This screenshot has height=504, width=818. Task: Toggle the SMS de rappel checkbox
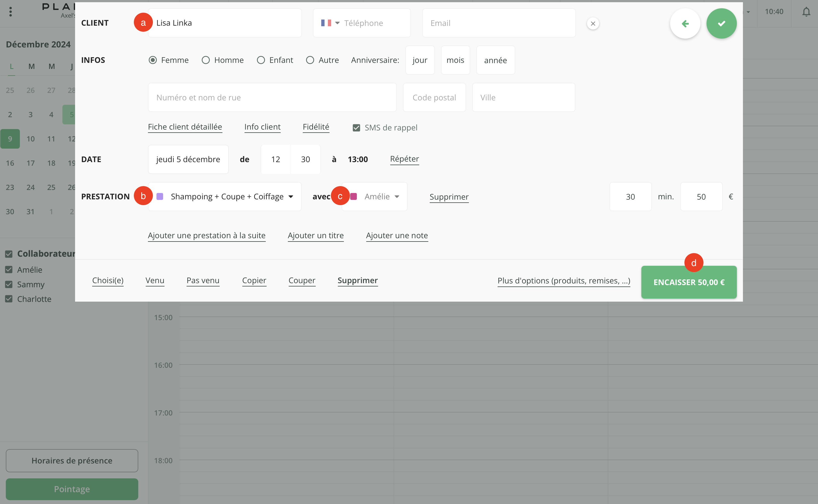[356, 128]
